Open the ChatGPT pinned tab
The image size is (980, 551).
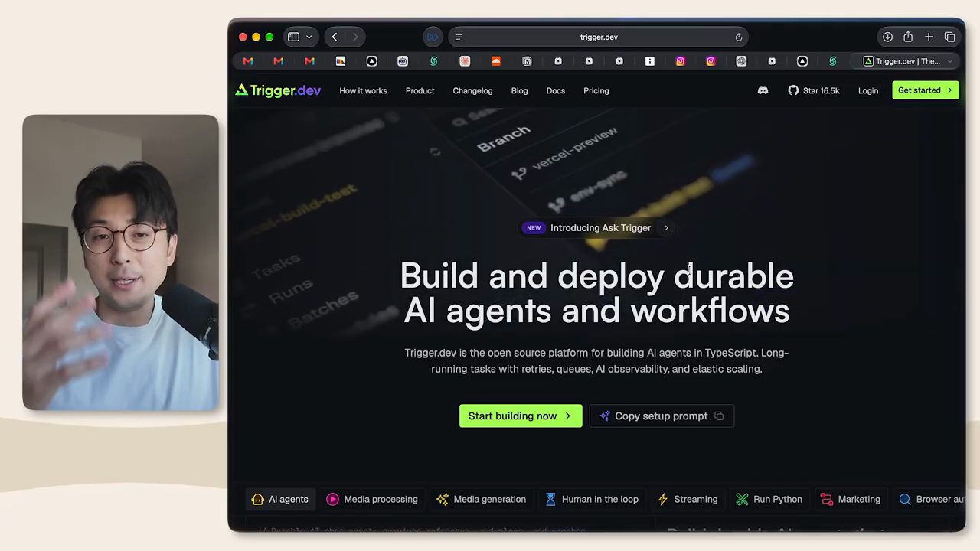tap(741, 61)
